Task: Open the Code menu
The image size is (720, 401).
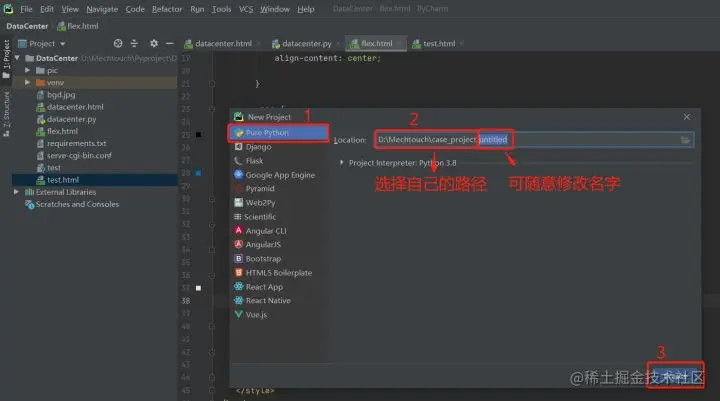Action: (x=135, y=9)
